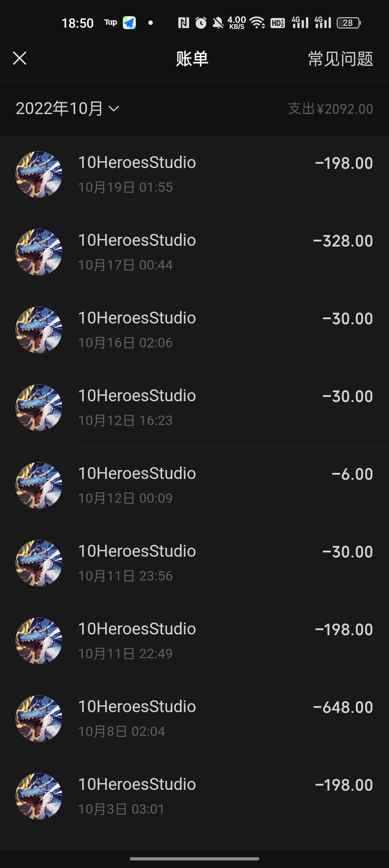Select the -6.00 transaction amount

(352, 474)
